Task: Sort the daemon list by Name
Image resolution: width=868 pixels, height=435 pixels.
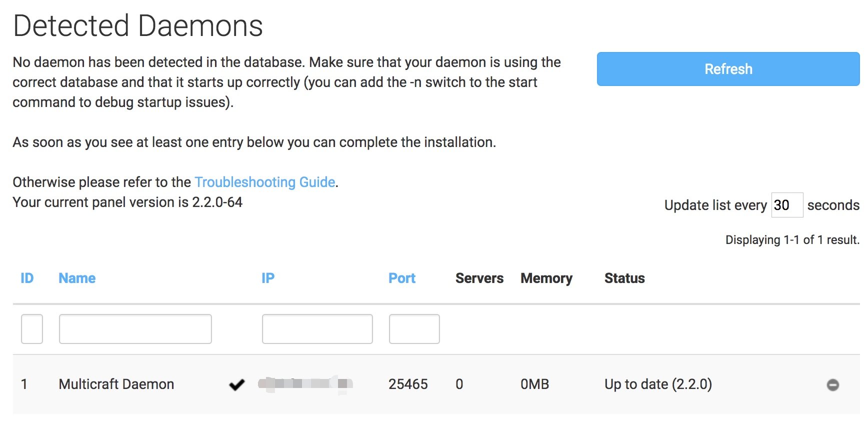Action: pyautogui.click(x=77, y=278)
